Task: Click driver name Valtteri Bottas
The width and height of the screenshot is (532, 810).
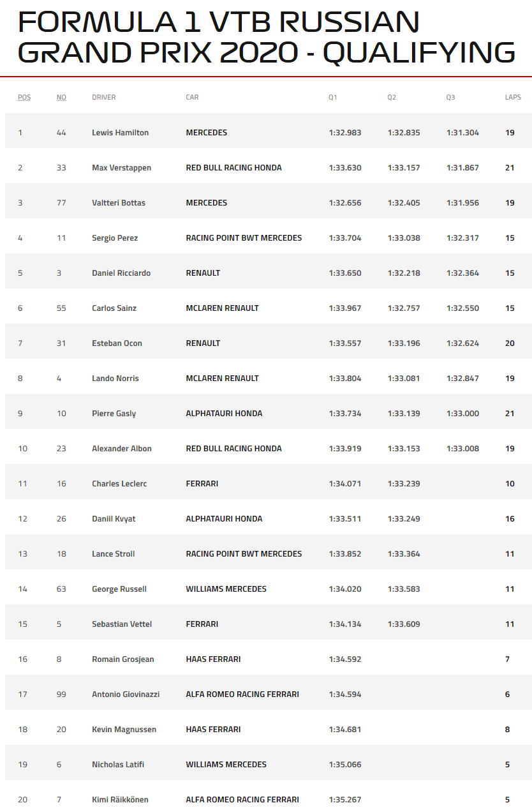Action: 119,203
